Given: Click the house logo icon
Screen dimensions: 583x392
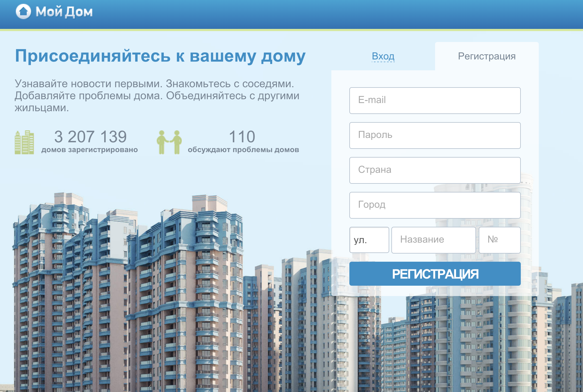Looking at the screenshot, I should click(x=23, y=12).
